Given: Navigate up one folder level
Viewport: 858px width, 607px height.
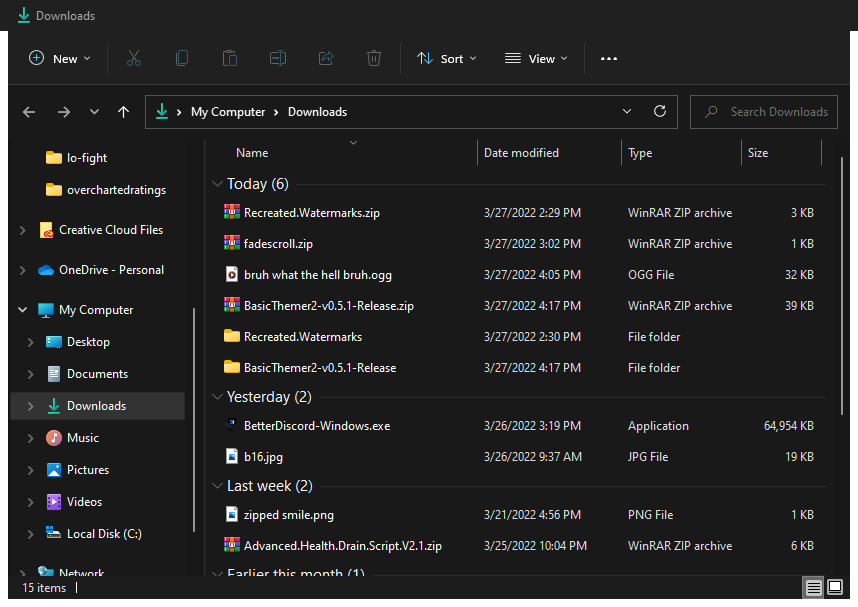Looking at the screenshot, I should tap(123, 111).
